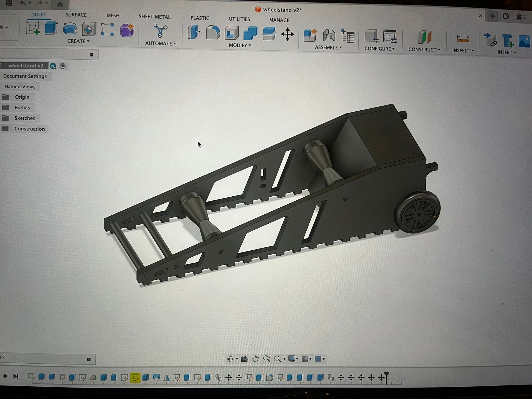Collapse the browser panel with minus button
The width and height of the screenshot is (532, 399).
[91, 55]
